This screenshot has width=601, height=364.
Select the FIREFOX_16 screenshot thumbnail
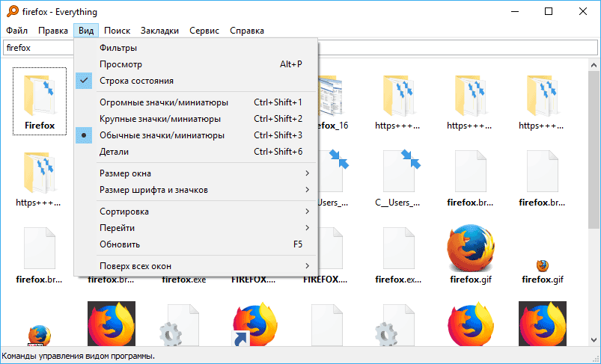tap(329, 96)
